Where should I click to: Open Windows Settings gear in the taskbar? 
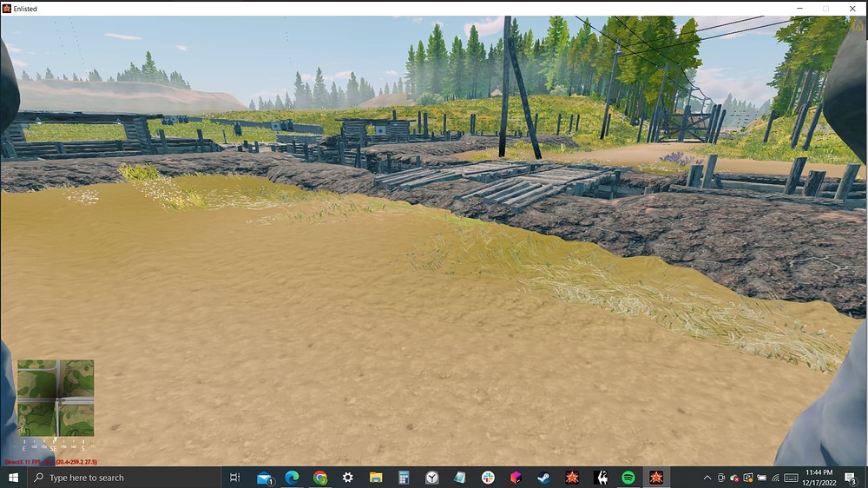[348, 478]
